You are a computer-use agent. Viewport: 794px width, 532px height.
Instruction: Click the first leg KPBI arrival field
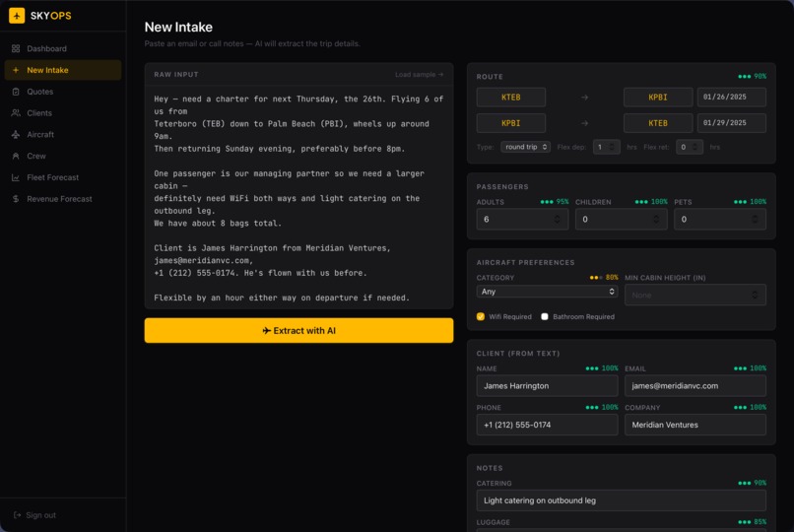[658, 98]
